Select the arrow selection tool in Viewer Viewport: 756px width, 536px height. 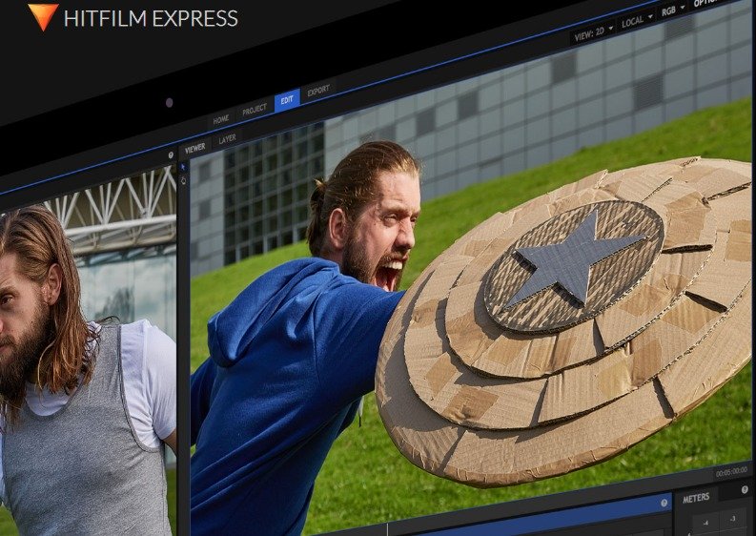183,168
